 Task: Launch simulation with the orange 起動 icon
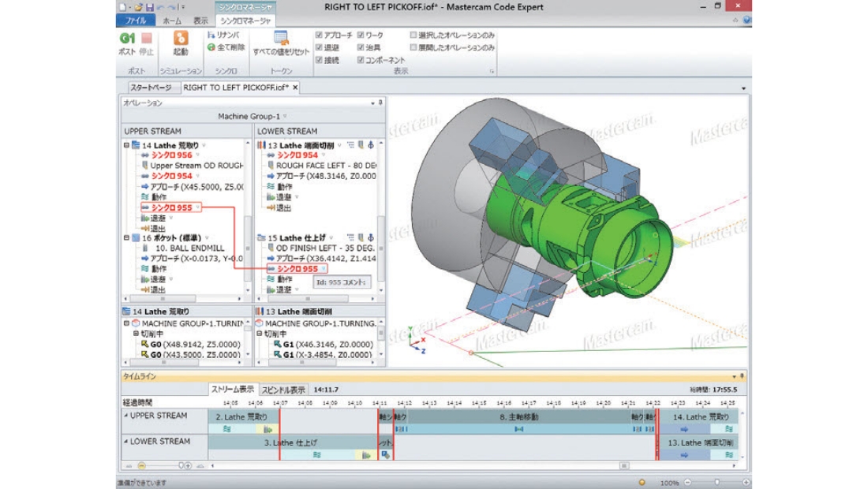point(181,38)
